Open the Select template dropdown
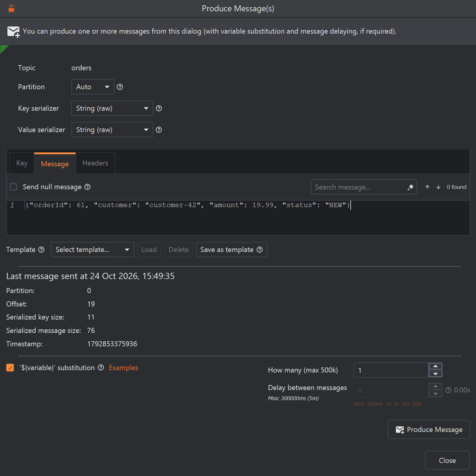This screenshot has width=476, height=476. pyautogui.click(x=93, y=250)
